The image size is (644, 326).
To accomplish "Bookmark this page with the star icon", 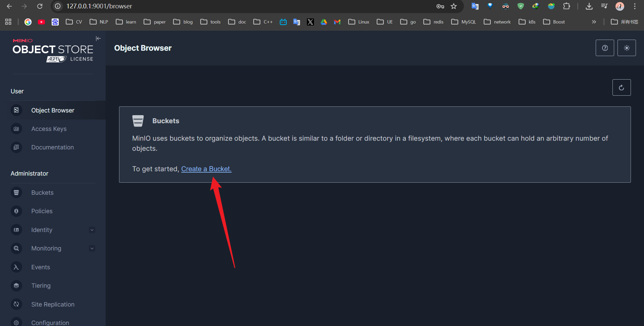I will (454, 6).
